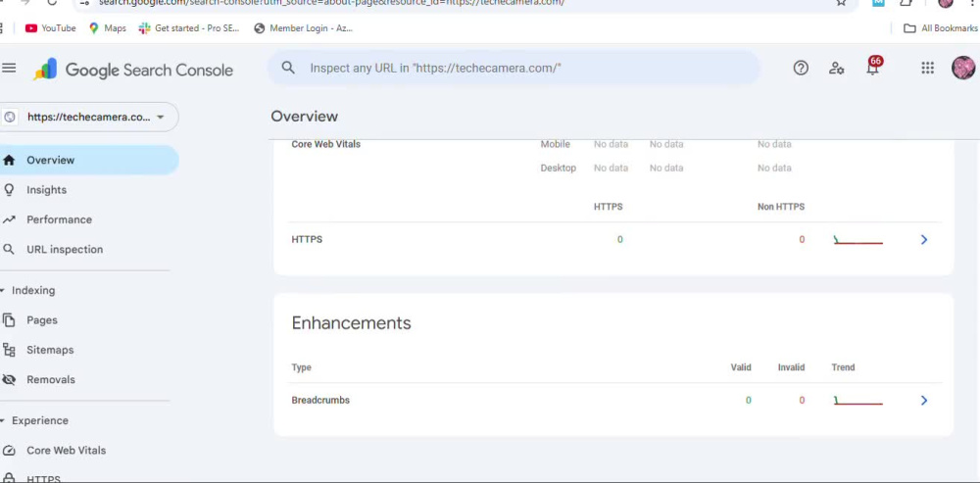Click the Maps bookmark pin icon
This screenshot has height=483, width=980.
[94, 28]
